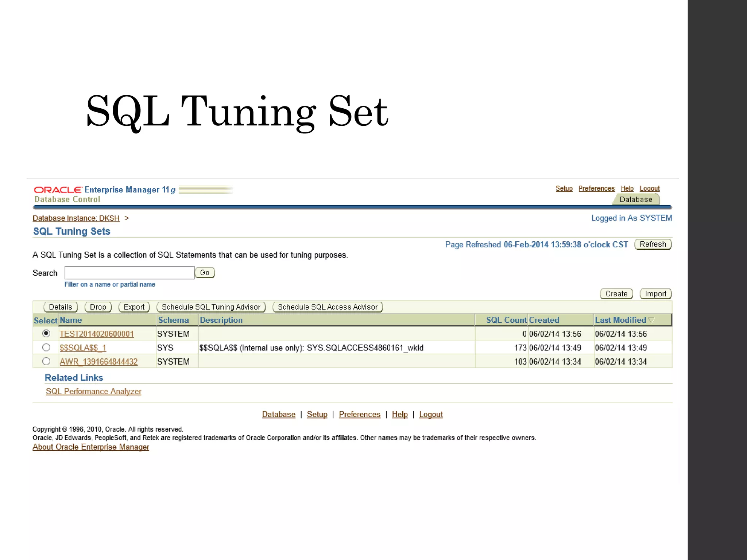Screen dimensions: 747x560
Task: Open Preferences link in top header
Action: pyautogui.click(x=596, y=188)
